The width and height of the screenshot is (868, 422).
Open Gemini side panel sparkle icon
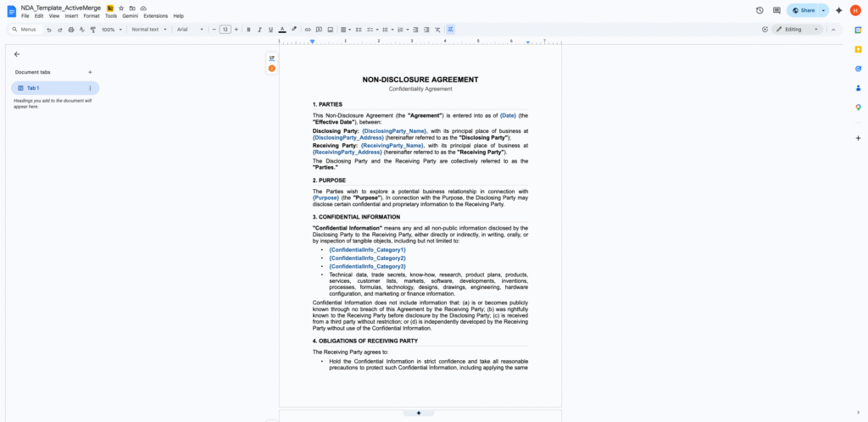838,10
